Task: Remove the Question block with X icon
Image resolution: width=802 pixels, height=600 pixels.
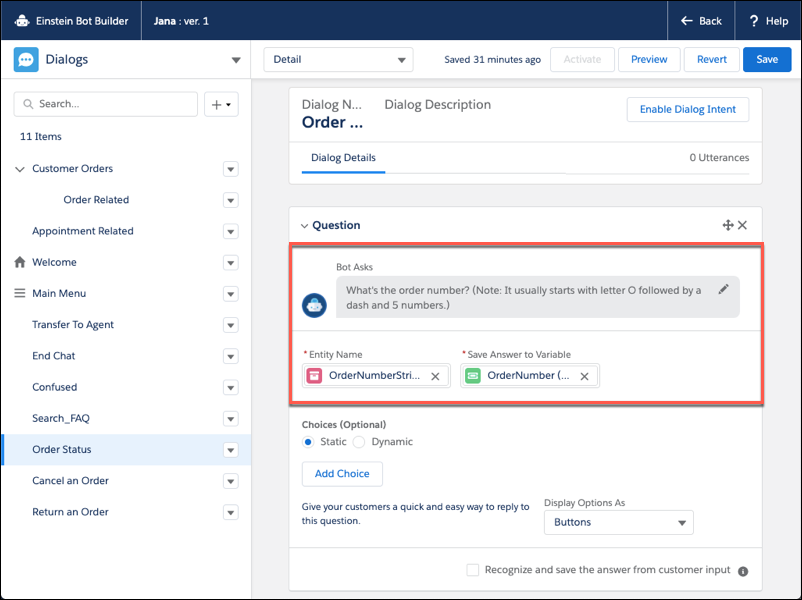Action: point(743,225)
